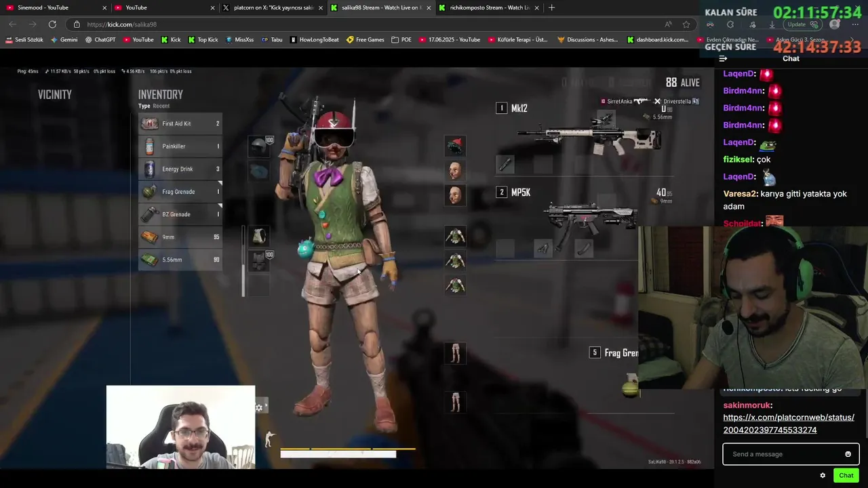
Task: Click the Painkiller item icon
Action: 149,146
